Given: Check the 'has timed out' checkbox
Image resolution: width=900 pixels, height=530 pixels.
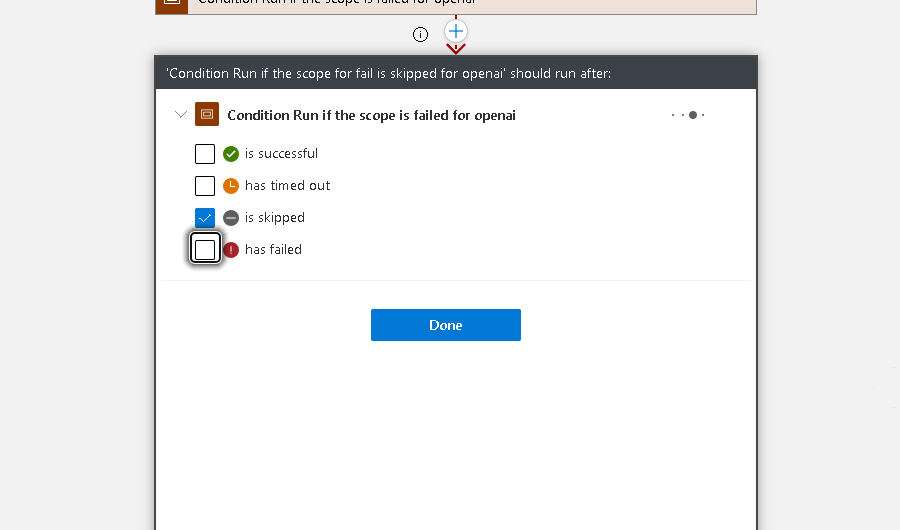Looking at the screenshot, I should (x=205, y=186).
